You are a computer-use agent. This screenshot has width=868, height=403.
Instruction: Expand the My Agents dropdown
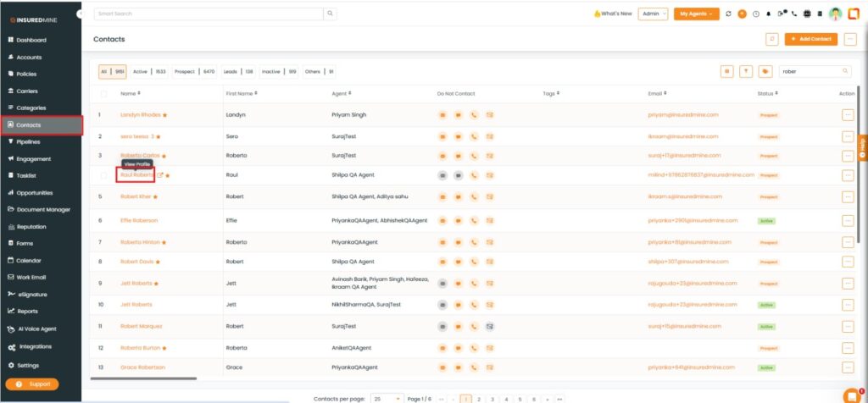697,14
